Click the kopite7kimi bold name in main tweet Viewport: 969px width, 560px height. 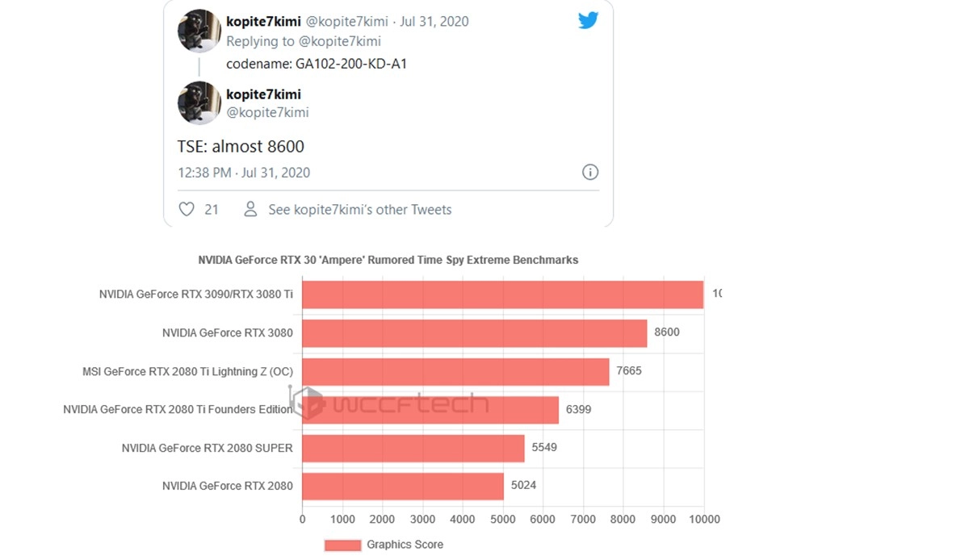263,94
